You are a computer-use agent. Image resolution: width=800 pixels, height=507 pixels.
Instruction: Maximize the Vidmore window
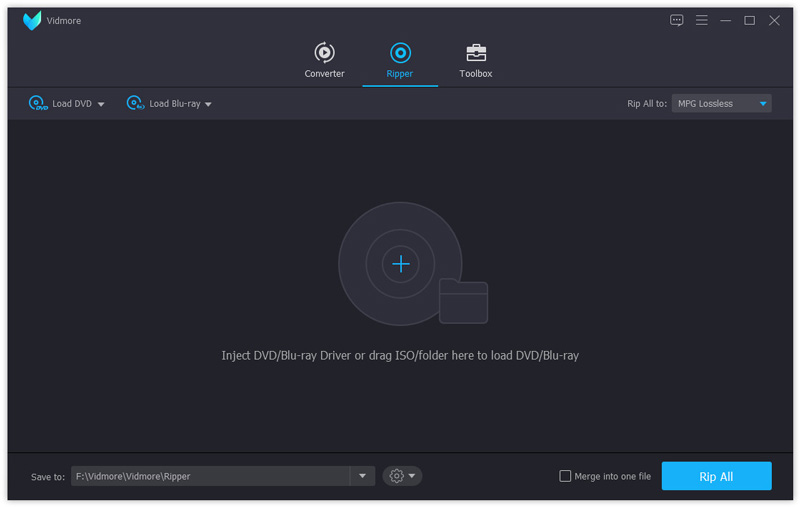749,20
